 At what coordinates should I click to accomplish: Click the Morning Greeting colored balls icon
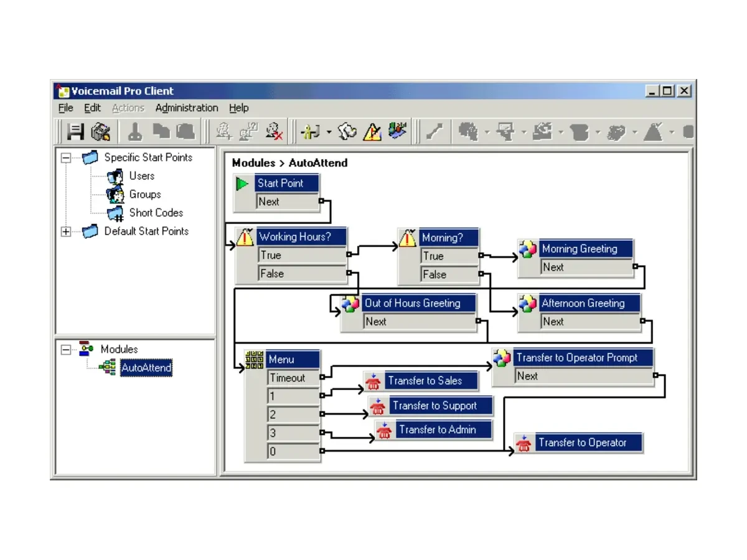(528, 250)
